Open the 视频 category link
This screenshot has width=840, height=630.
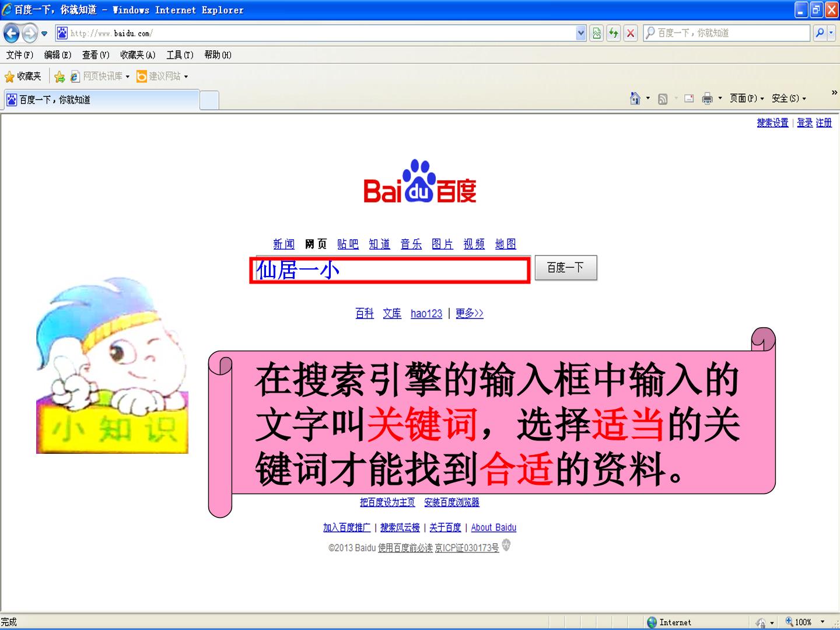click(474, 244)
